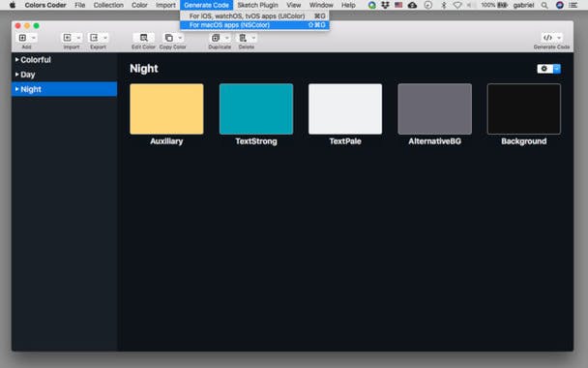The width and height of the screenshot is (588, 368).
Task: Click the battery status icon
Action: pyautogui.click(x=503, y=5)
